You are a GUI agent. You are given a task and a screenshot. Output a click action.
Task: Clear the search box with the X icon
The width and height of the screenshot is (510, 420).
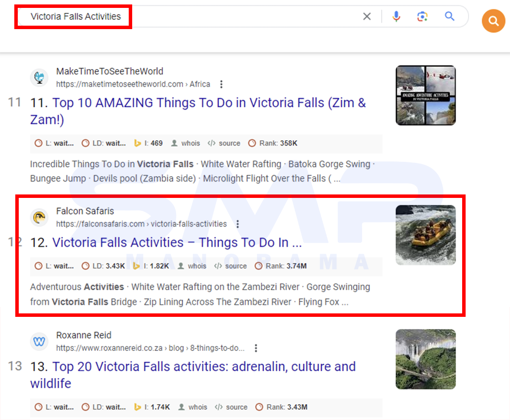coord(367,16)
